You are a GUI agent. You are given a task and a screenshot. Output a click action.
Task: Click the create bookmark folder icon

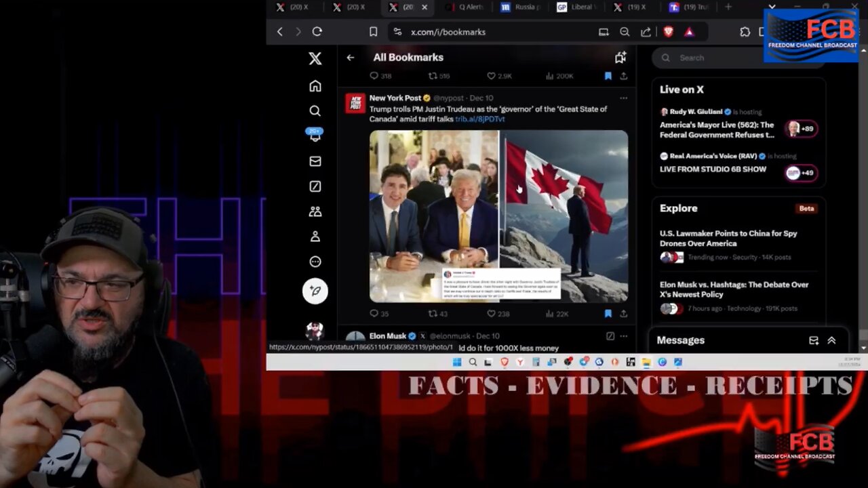pyautogui.click(x=620, y=58)
